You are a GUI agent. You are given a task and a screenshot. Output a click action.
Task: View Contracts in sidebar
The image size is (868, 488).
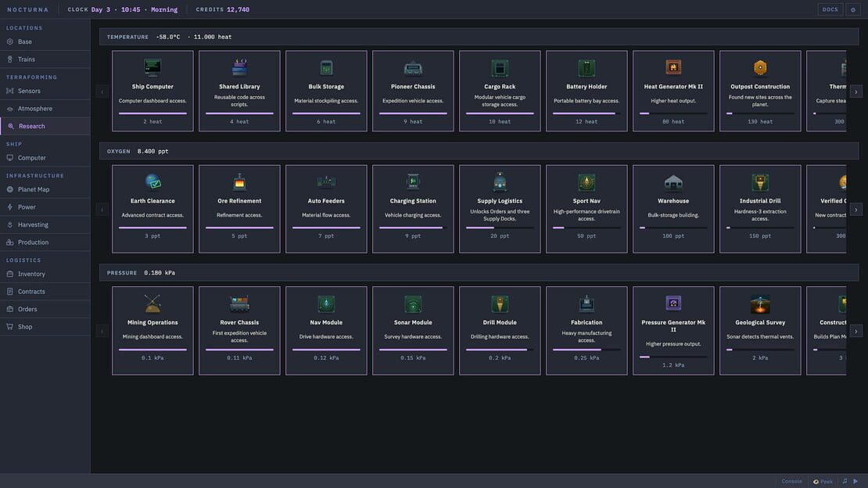(45, 292)
